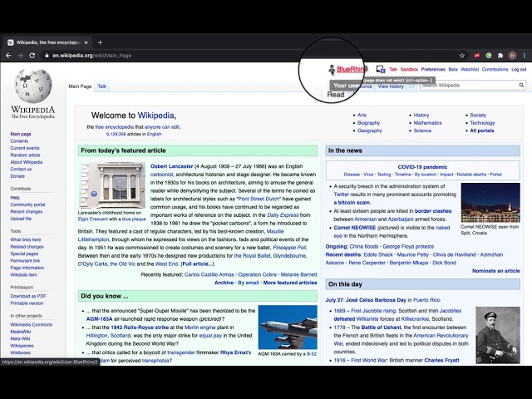Open the user Talk link in top bar
This screenshot has width=532, height=399.
tap(393, 69)
